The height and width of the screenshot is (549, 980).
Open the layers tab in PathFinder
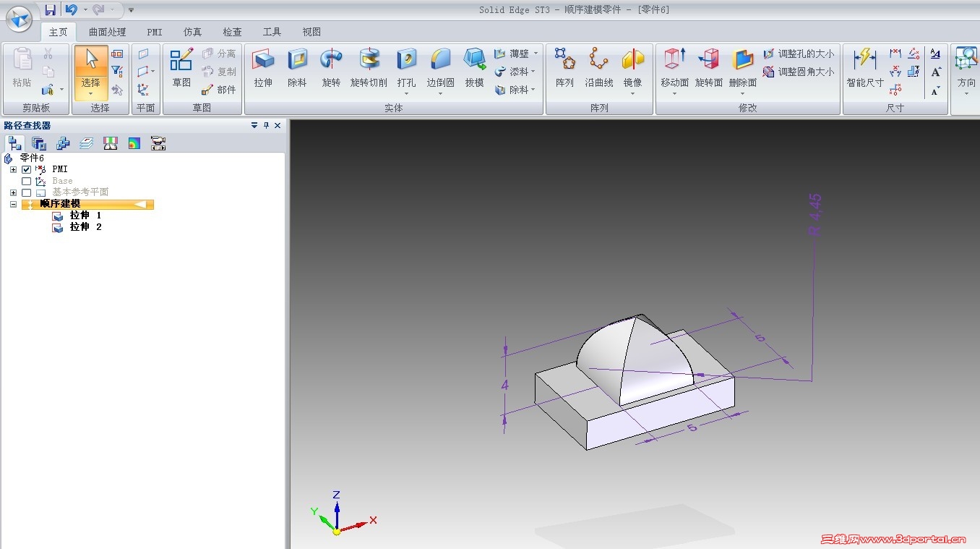pos(87,143)
